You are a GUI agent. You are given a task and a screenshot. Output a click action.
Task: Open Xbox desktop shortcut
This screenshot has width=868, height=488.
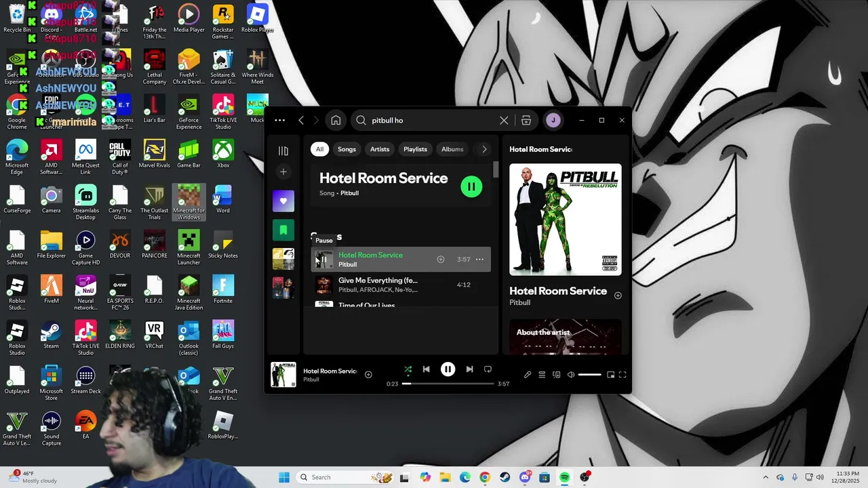(x=223, y=154)
